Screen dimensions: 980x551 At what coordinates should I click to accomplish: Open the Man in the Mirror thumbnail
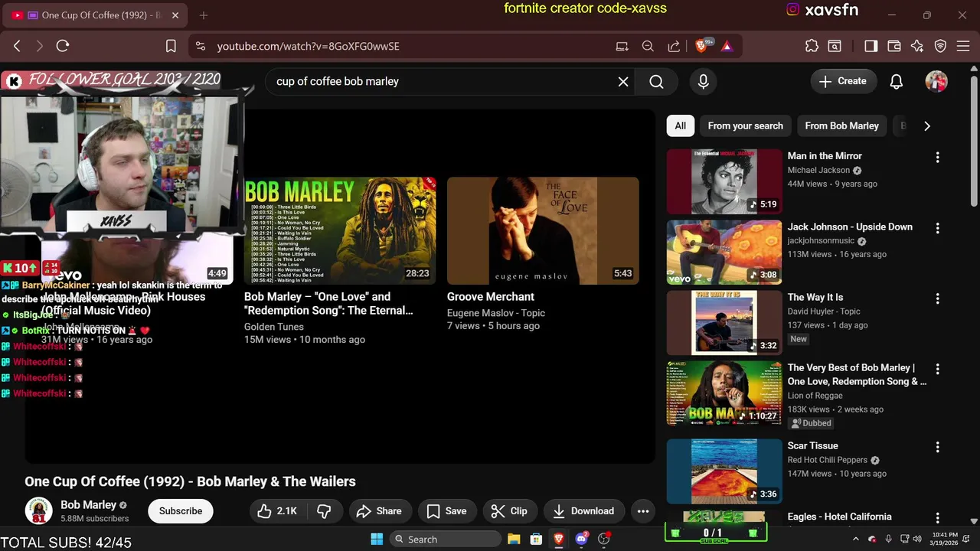(x=724, y=181)
